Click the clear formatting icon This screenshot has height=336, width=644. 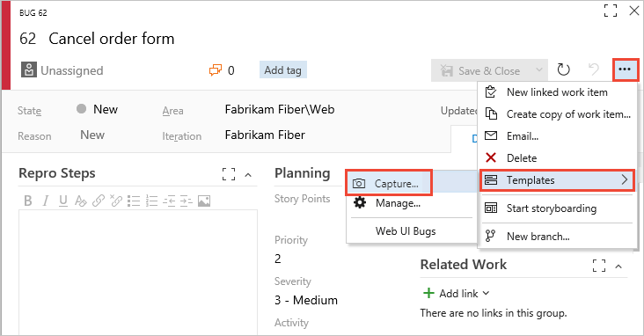[81, 201]
